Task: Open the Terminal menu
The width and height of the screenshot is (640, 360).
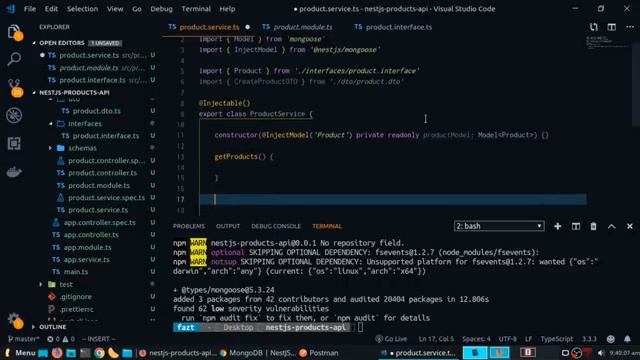Action: click(x=196, y=9)
